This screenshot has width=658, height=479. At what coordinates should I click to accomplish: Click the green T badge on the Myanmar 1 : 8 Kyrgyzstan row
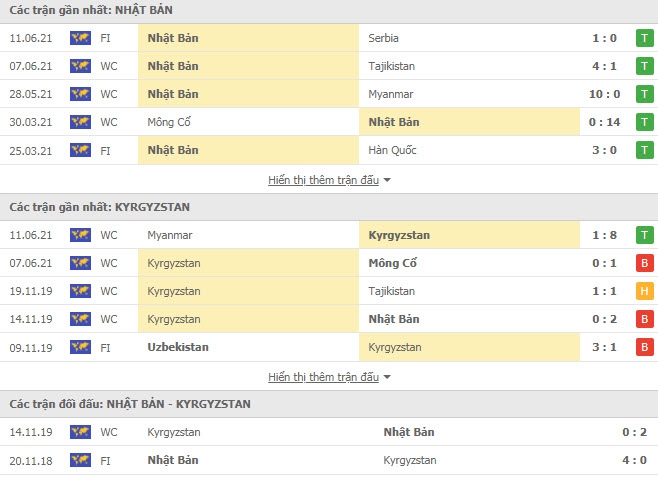pyautogui.click(x=645, y=235)
